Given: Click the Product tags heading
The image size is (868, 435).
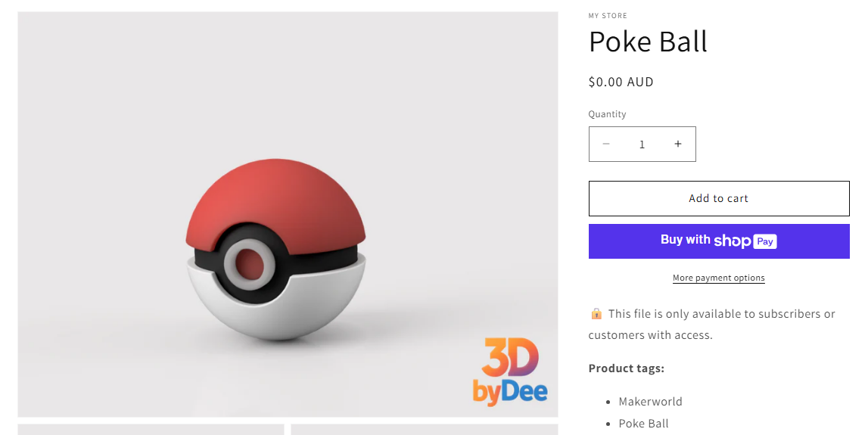Looking at the screenshot, I should coord(626,368).
